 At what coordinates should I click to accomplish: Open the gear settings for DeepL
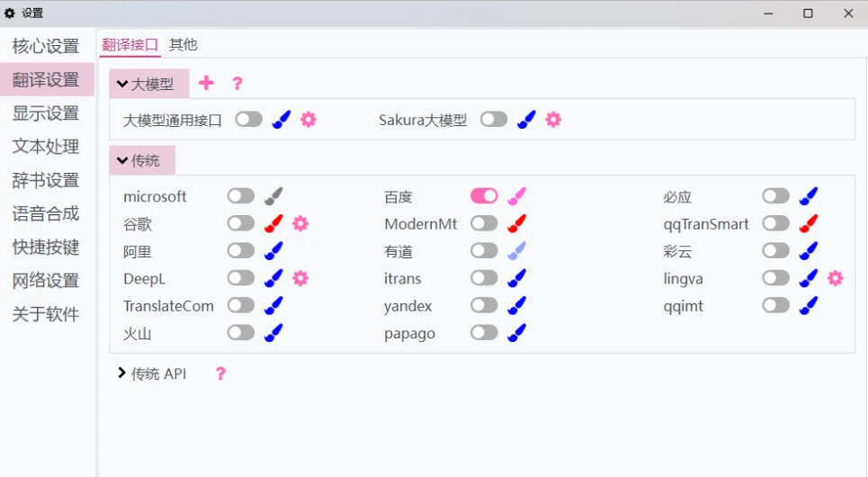tap(300, 278)
